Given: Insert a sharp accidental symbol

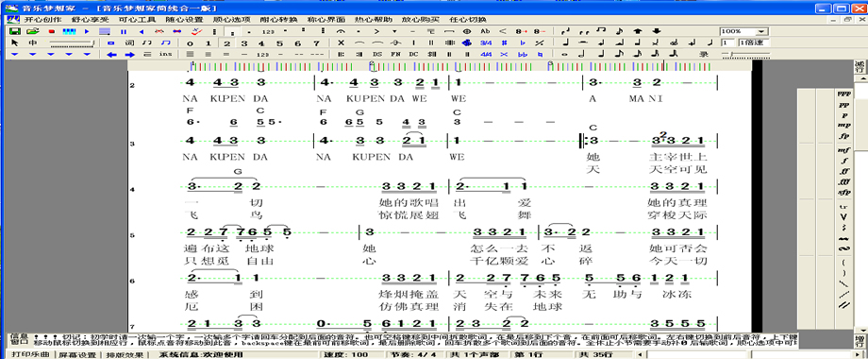Looking at the screenshot, I should point(504,43).
